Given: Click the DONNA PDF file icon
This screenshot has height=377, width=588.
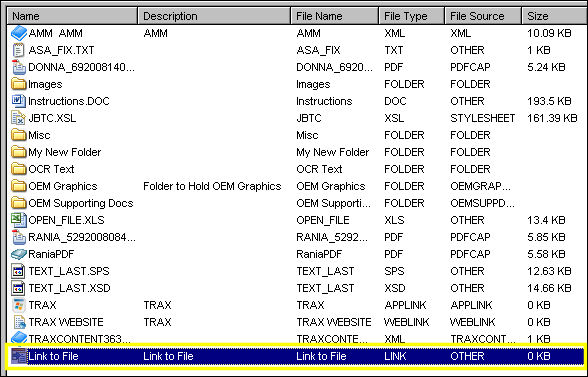Looking at the screenshot, I should click(x=19, y=67).
